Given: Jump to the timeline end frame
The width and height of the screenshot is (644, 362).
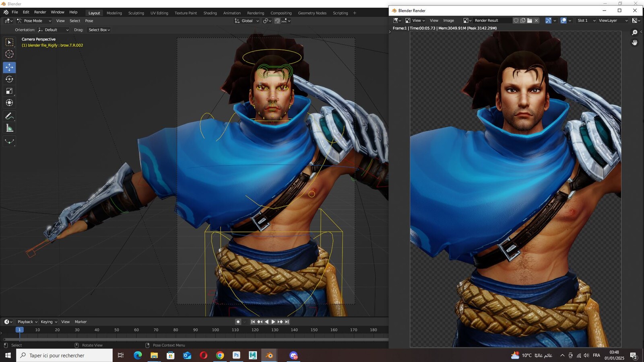Looking at the screenshot, I should tap(287, 322).
